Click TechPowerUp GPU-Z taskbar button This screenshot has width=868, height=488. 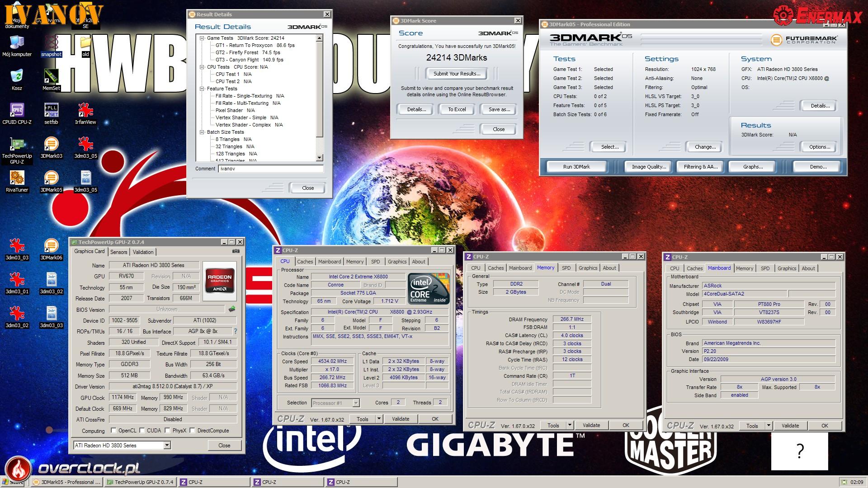click(x=141, y=482)
